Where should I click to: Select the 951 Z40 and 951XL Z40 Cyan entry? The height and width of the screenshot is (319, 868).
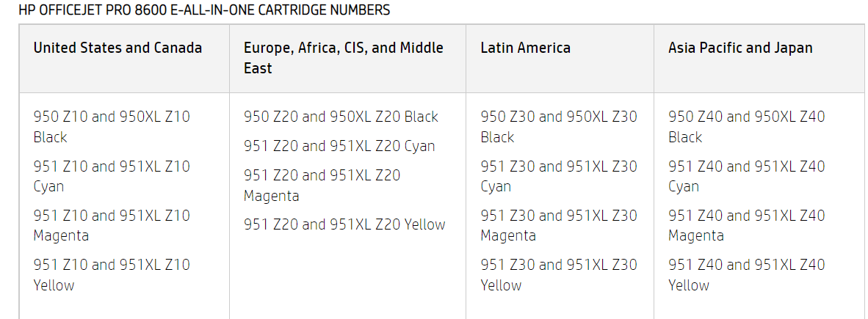click(x=746, y=176)
